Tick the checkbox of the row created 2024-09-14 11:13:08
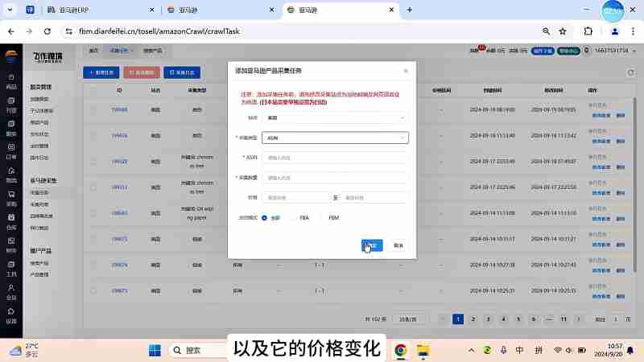This screenshot has height=362, width=644. (x=93, y=213)
